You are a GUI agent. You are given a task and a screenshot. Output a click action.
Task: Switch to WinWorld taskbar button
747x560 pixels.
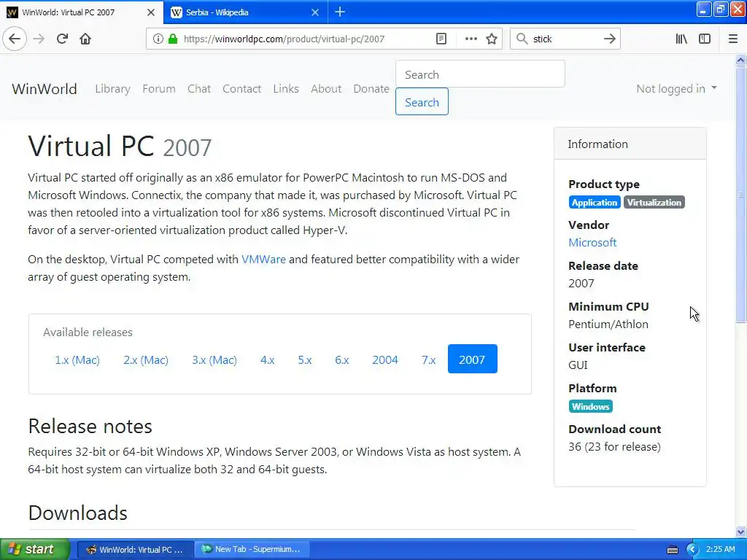coord(135,549)
